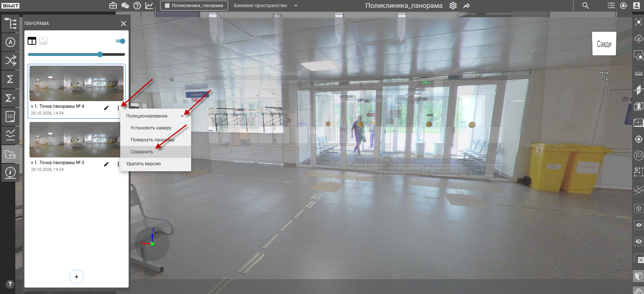The image size is (644, 294).
Task: Click the add panorama plus button
Action: click(x=77, y=277)
